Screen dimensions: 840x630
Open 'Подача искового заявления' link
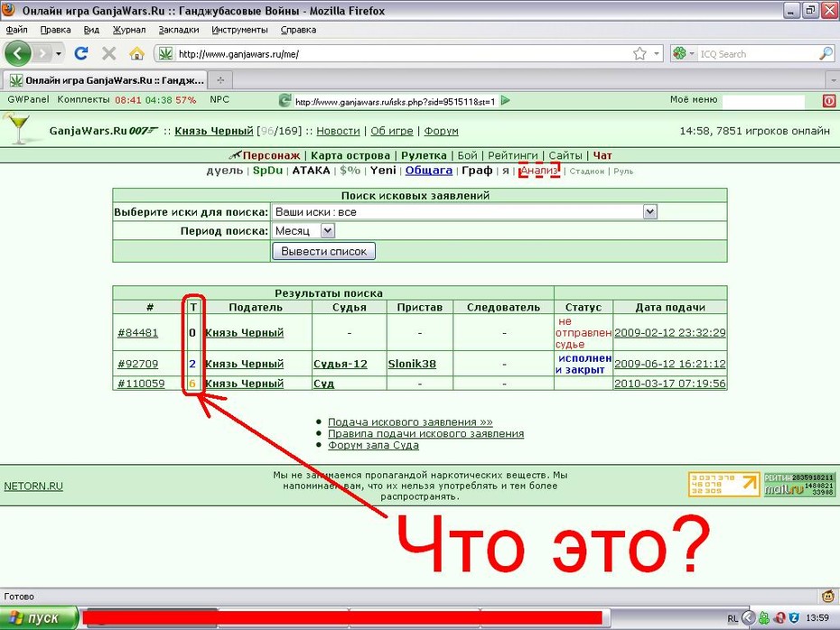coord(410,422)
